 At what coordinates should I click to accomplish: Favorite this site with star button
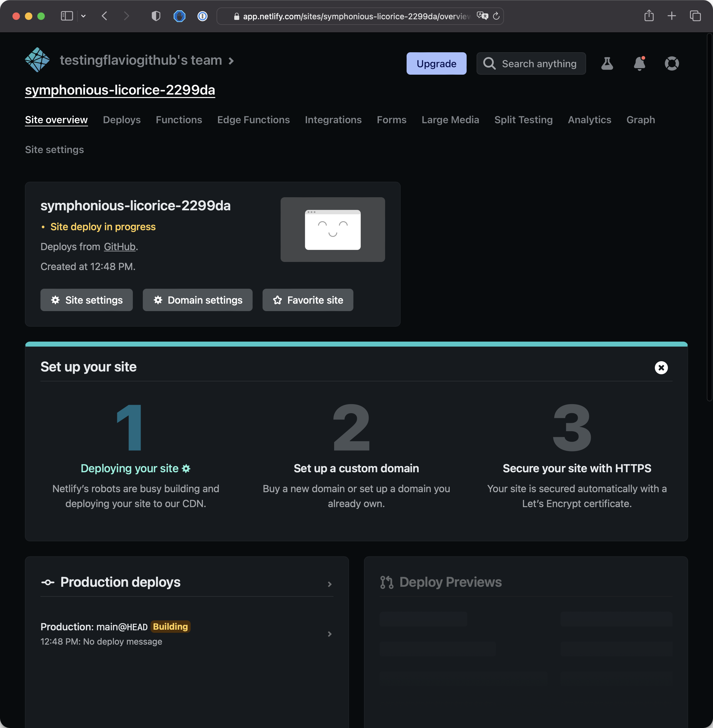coord(307,300)
